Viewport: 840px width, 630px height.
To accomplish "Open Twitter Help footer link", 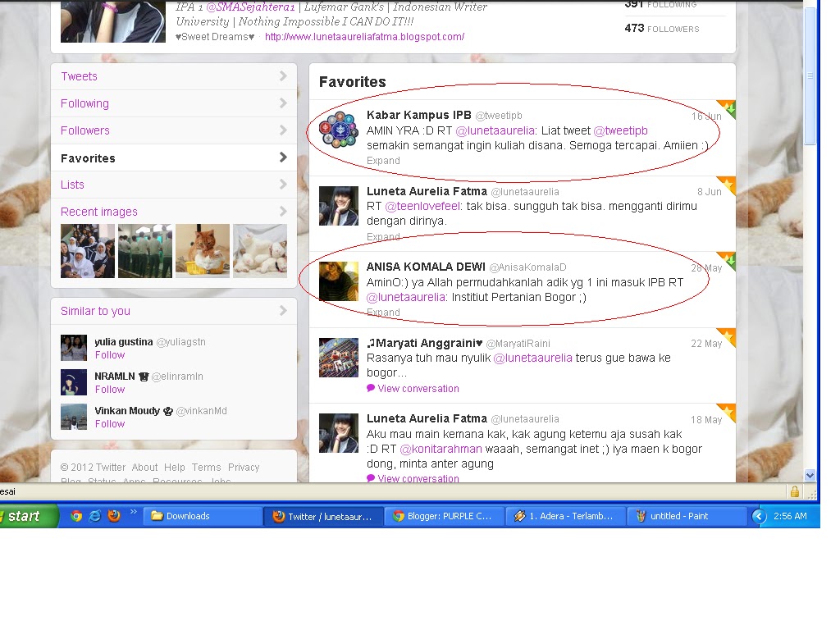I will pyautogui.click(x=174, y=467).
